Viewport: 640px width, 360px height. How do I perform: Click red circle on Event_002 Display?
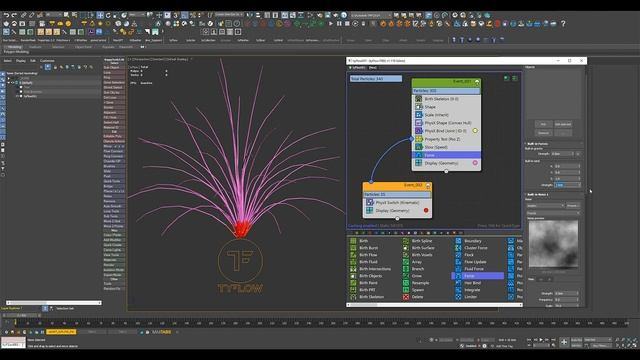point(426,210)
